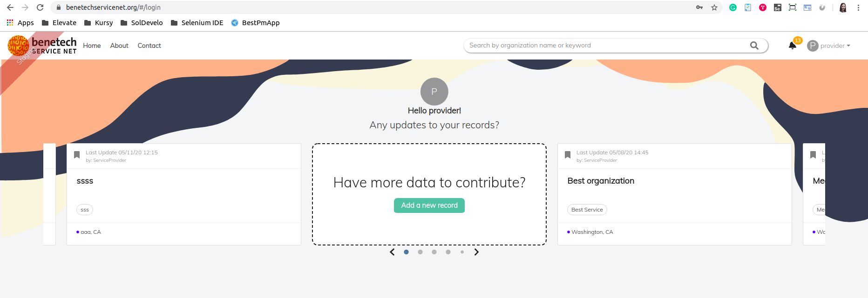Open notifications via the bell icon
Viewport: 868px width, 298px height.
point(792,45)
